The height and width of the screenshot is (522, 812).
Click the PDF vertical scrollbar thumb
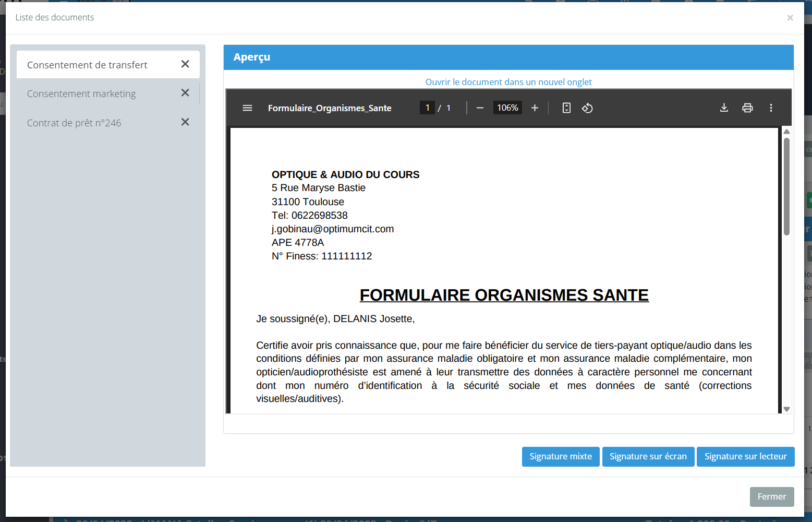click(786, 186)
